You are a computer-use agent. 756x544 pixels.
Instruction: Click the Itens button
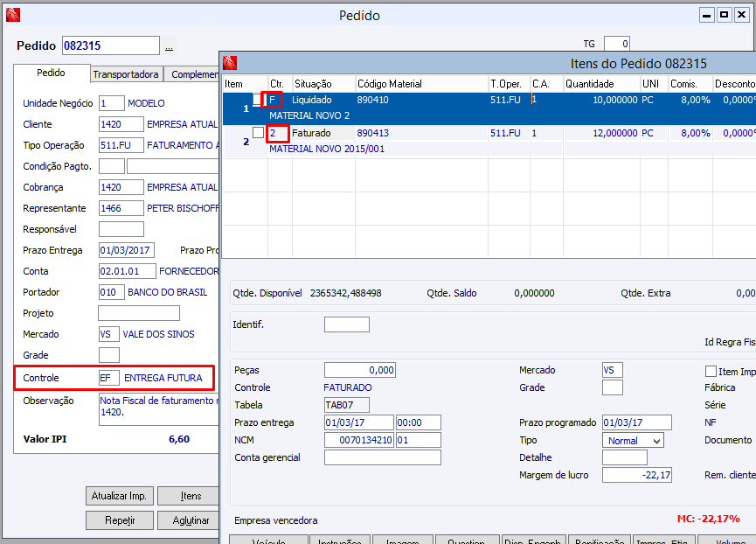pos(189,496)
